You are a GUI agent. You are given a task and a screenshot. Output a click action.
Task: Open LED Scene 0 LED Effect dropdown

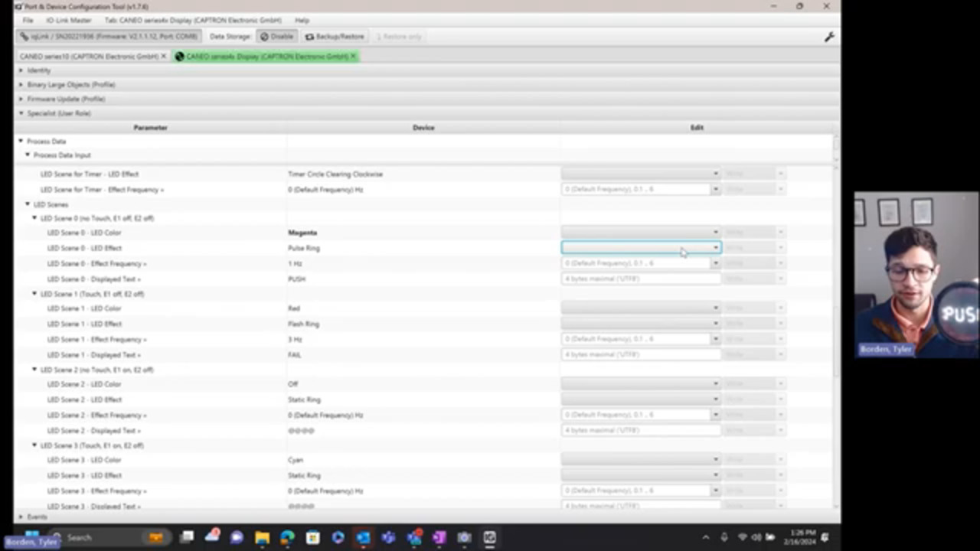click(x=715, y=248)
